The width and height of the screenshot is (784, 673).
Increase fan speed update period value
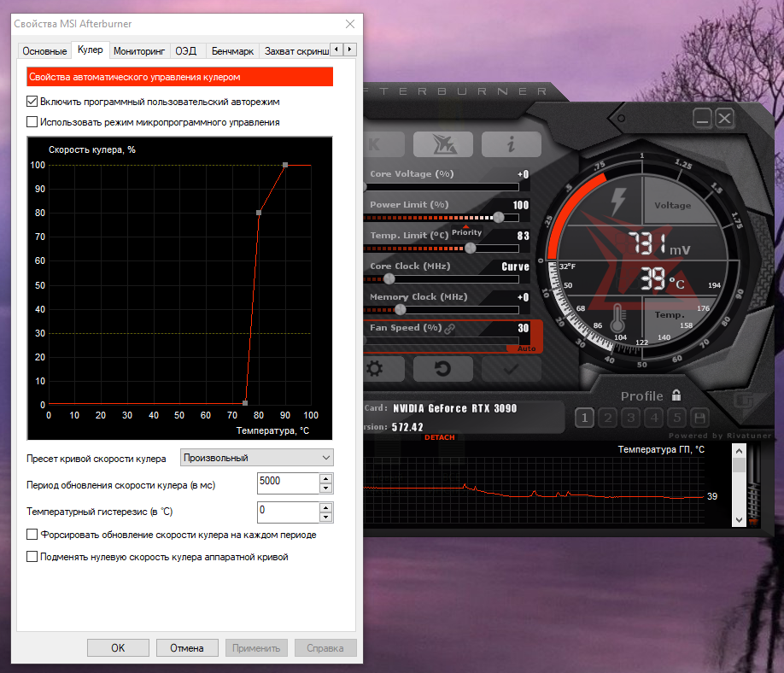(325, 478)
